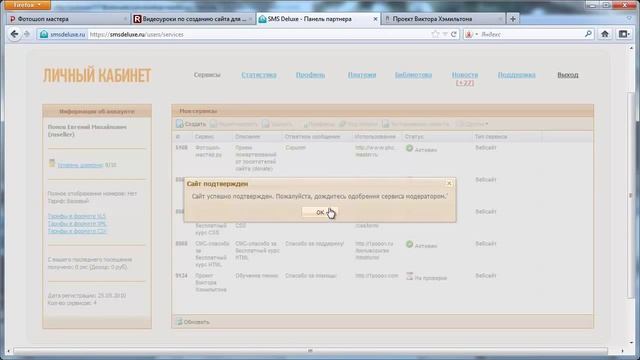640x360 pixels.
Task: Open the 'Профиль' navigation link
Action: [x=310, y=75]
